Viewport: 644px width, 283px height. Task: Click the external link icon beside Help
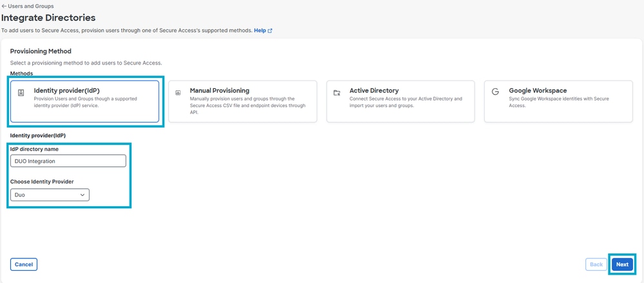(x=270, y=30)
